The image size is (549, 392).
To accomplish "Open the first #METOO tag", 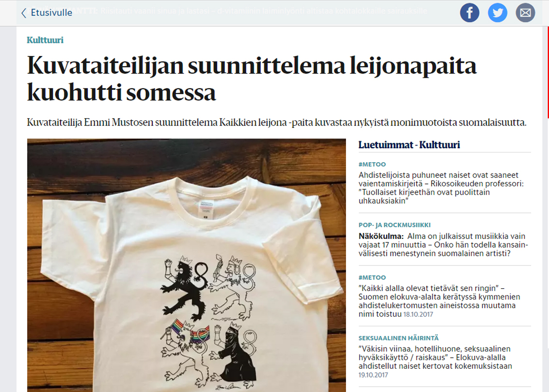I will coord(372,164).
